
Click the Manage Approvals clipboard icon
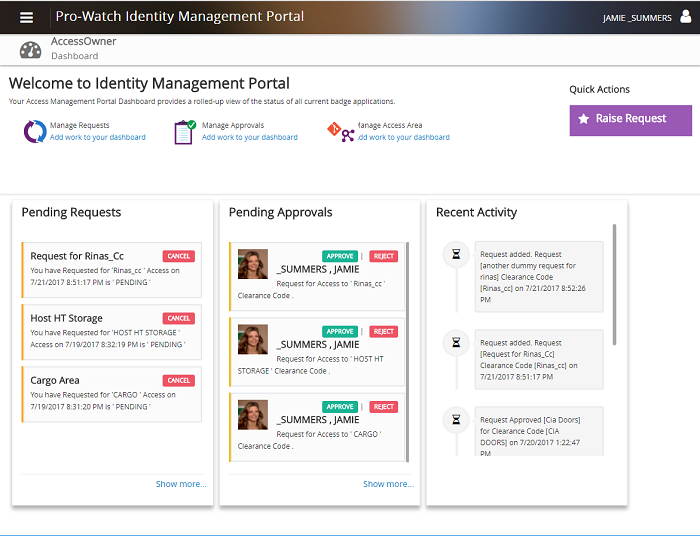click(185, 132)
